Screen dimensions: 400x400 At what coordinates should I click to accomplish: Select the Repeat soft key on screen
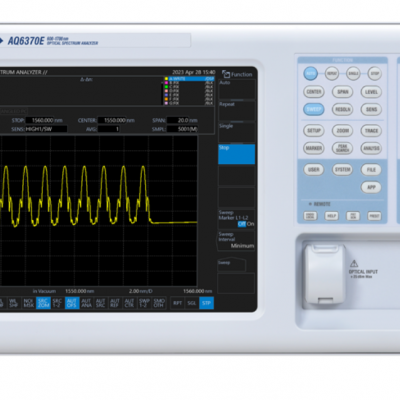coord(237,111)
